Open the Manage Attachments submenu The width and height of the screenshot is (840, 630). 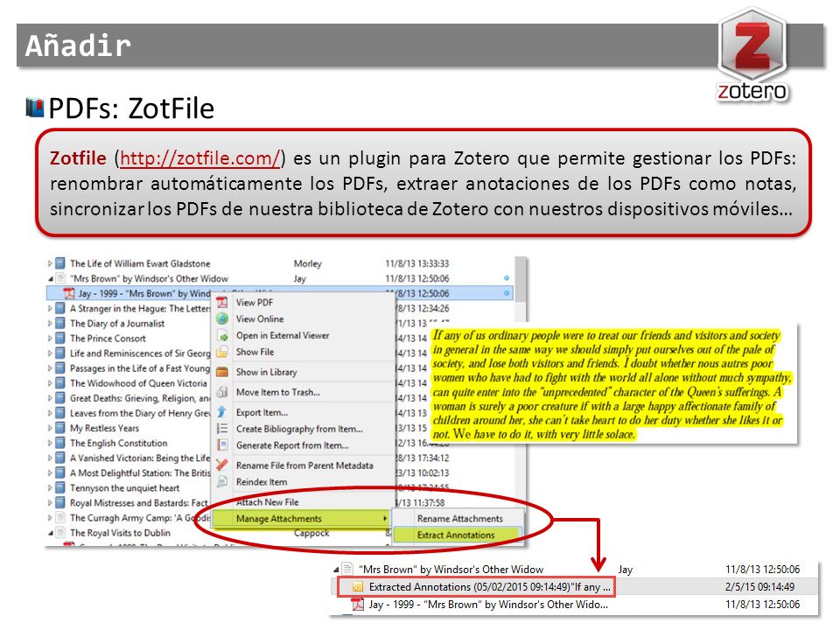coord(302,519)
